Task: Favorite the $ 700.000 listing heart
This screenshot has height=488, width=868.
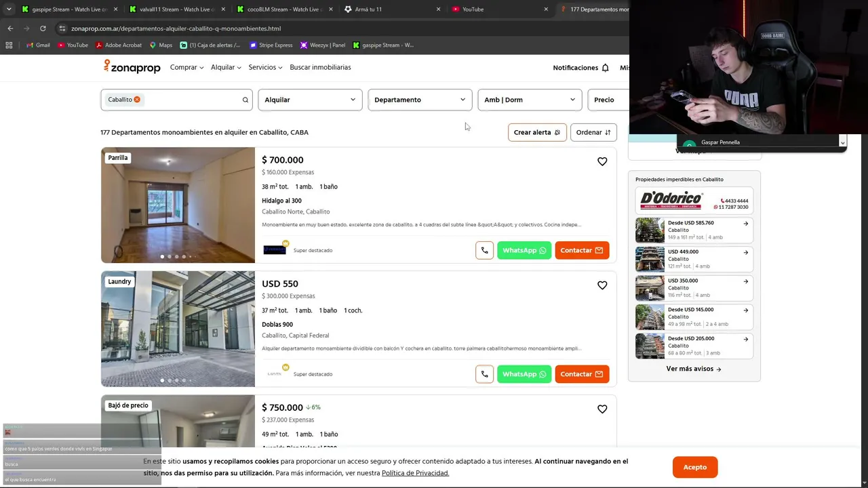Action: click(602, 161)
